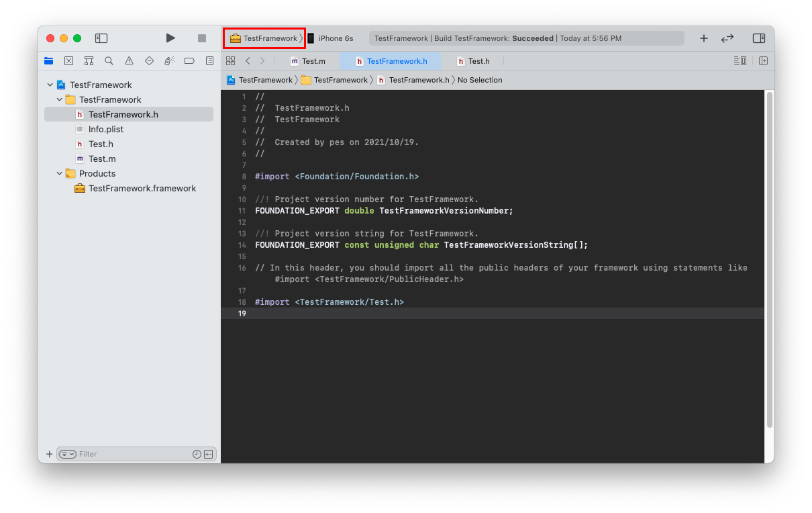The height and width of the screenshot is (513, 812).
Task: Toggle recently modified files filter
Action: [x=197, y=454]
